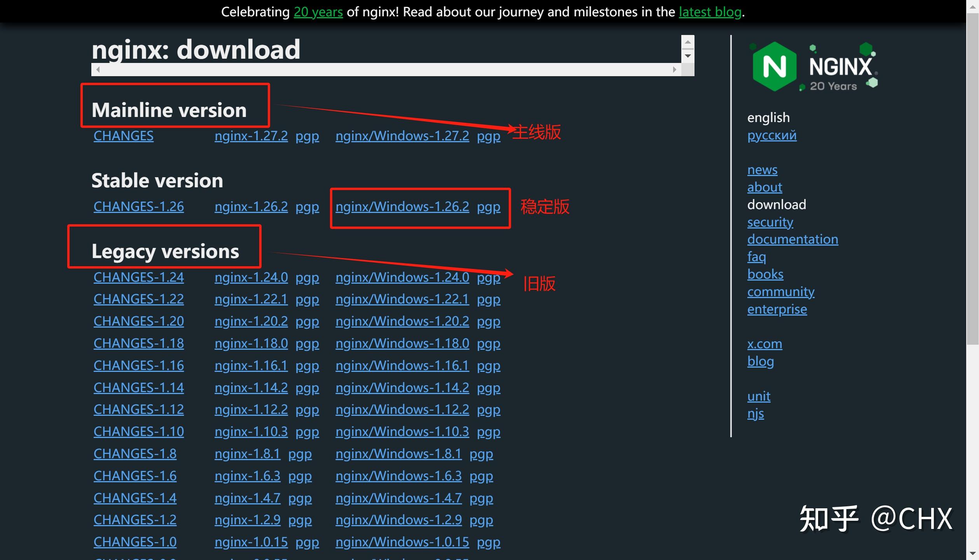Image resolution: width=979 pixels, height=560 pixels.
Task: Go to documentation in sidebar
Action: (x=792, y=239)
